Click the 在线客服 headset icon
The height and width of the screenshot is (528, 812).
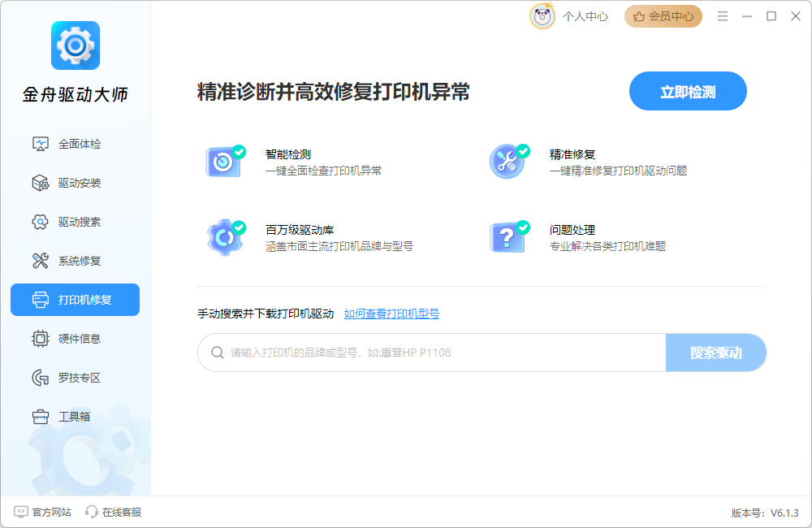pyautogui.click(x=91, y=512)
